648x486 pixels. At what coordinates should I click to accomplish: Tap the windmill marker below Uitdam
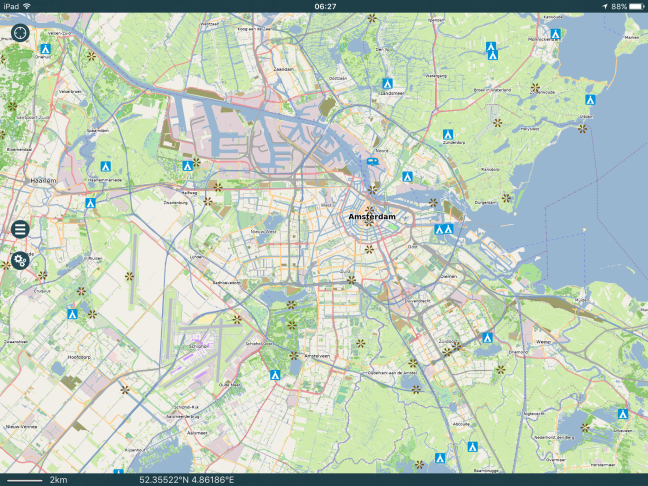pyautogui.click(x=582, y=128)
